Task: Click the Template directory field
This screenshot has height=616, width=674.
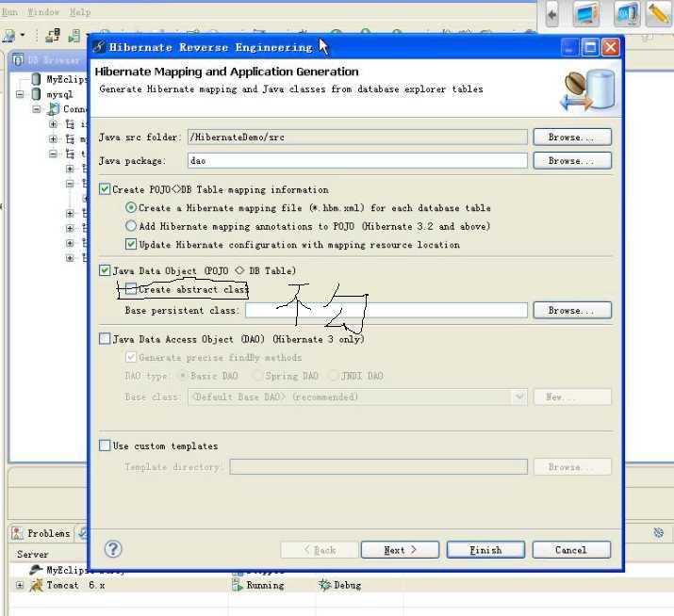Action: click(x=379, y=466)
